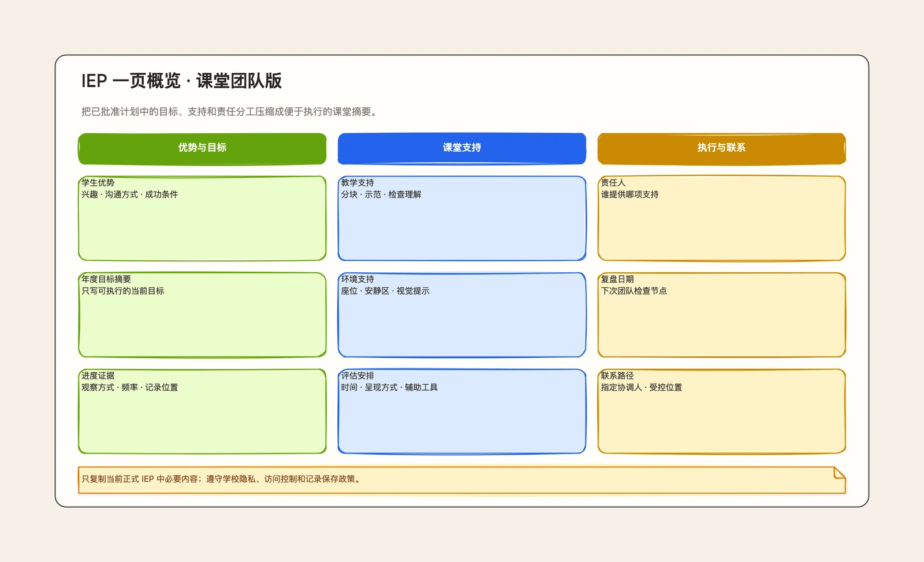Click the text 时间 · 呈现方式 · 辅助工具
Image resolution: width=924 pixels, height=562 pixels.
389,387
